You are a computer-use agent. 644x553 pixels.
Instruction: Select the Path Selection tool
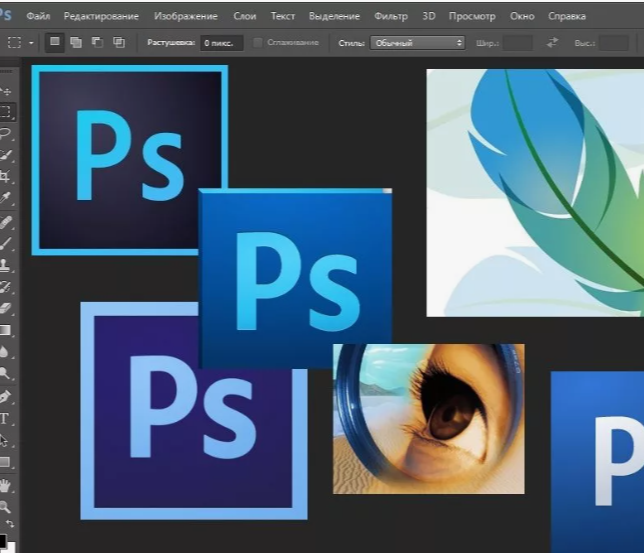pos(5,440)
